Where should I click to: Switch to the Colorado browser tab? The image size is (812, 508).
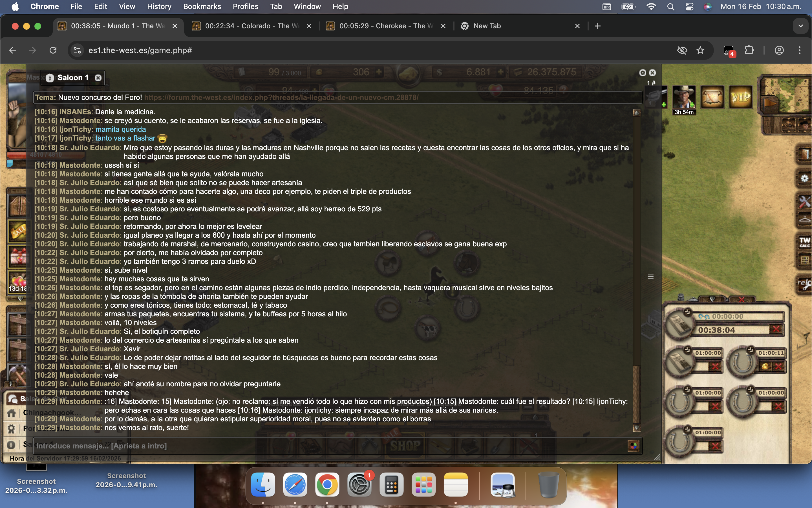coord(252,26)
